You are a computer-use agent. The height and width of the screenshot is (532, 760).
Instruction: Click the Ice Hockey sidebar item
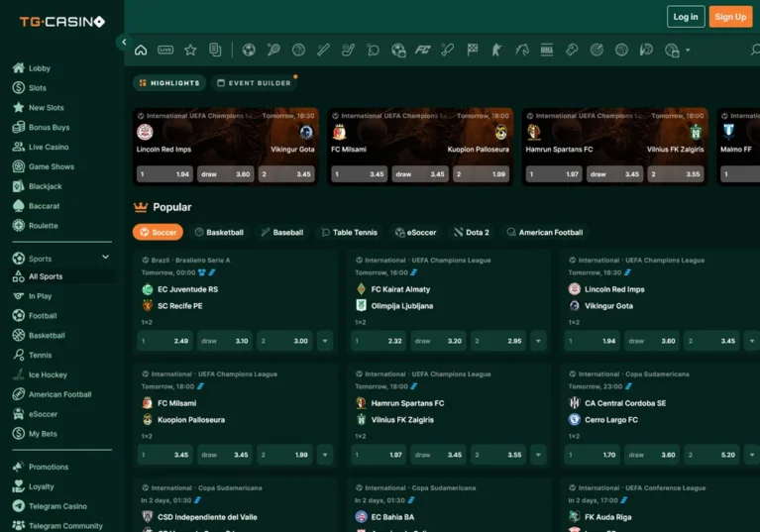(48, 374)
